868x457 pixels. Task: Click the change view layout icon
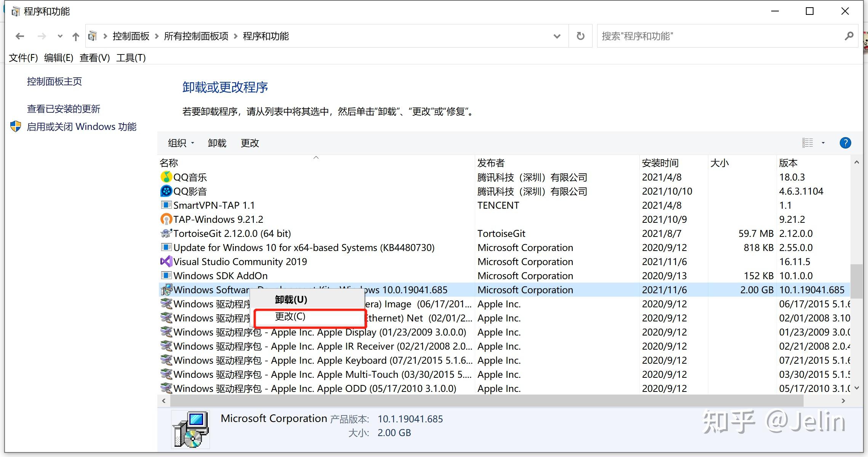point(807,143)
